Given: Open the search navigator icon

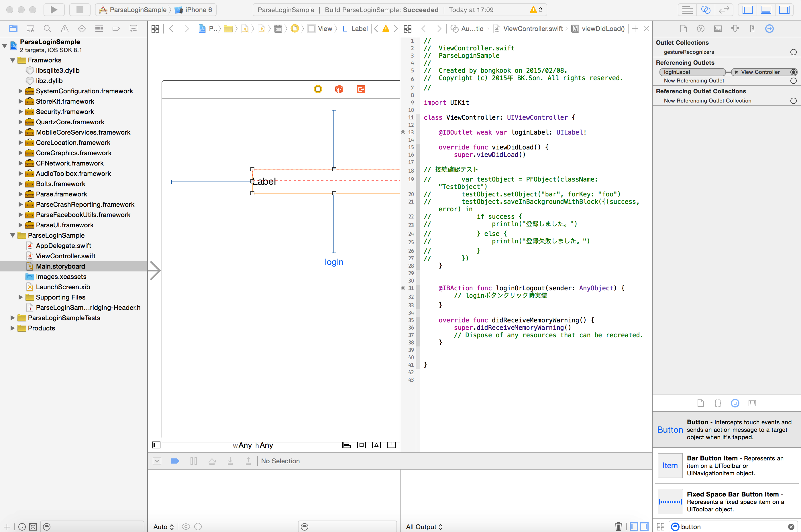Looking at the screenshot, I should (48, 29).
